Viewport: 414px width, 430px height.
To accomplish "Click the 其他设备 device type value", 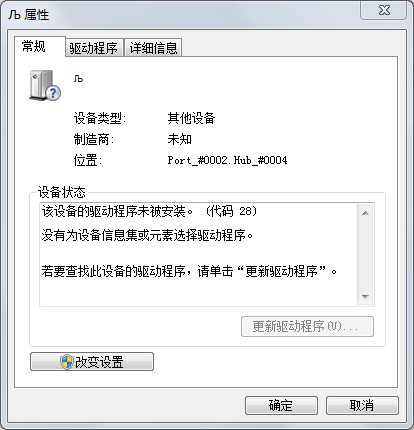I will tap(191, 118).
